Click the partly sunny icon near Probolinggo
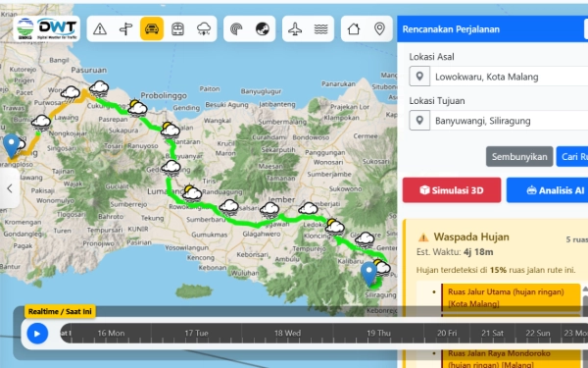Screen dimensions: 588x368 [x=137, y=108]
